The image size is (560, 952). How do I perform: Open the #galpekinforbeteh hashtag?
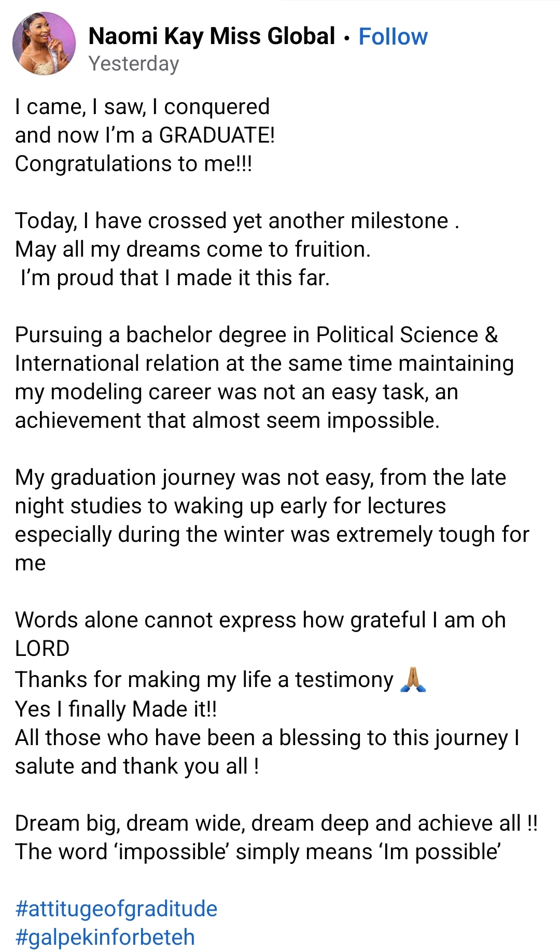(x=105, y=937)
